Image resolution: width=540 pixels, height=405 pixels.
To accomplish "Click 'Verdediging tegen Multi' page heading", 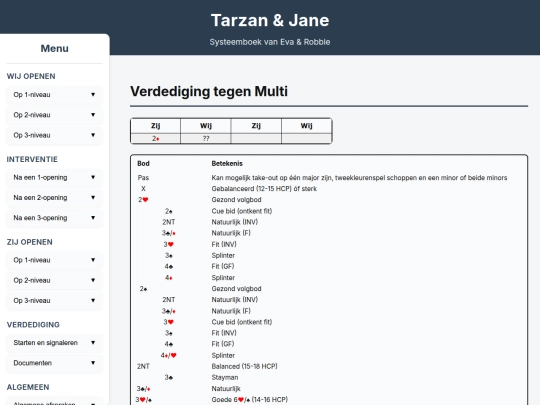I will [x=209, y=92].
